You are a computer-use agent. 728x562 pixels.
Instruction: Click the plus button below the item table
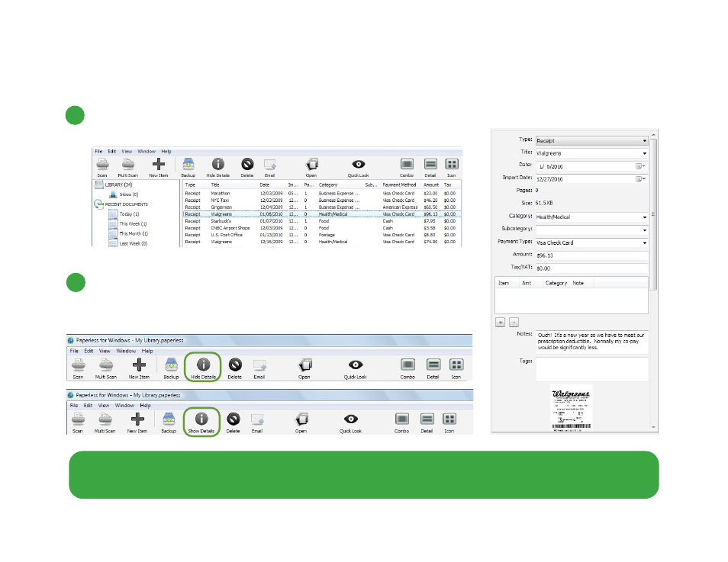[500, 323]
